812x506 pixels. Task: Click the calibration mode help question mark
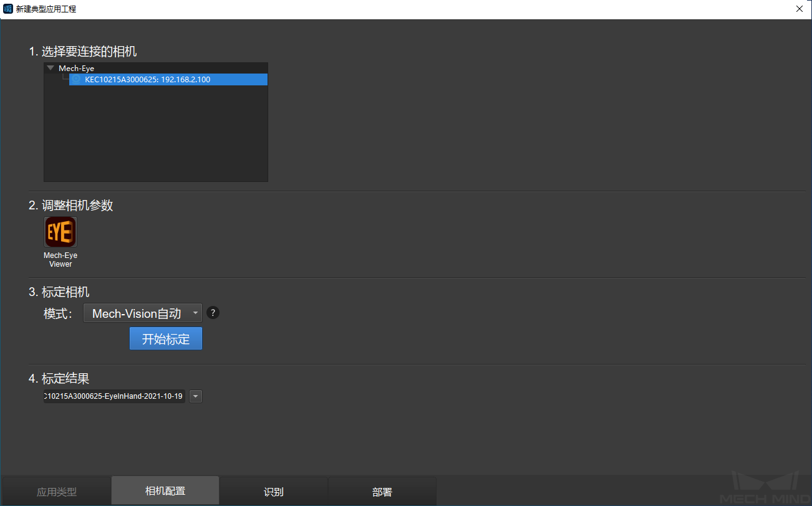pyautogui.click(x=213, y=313)
